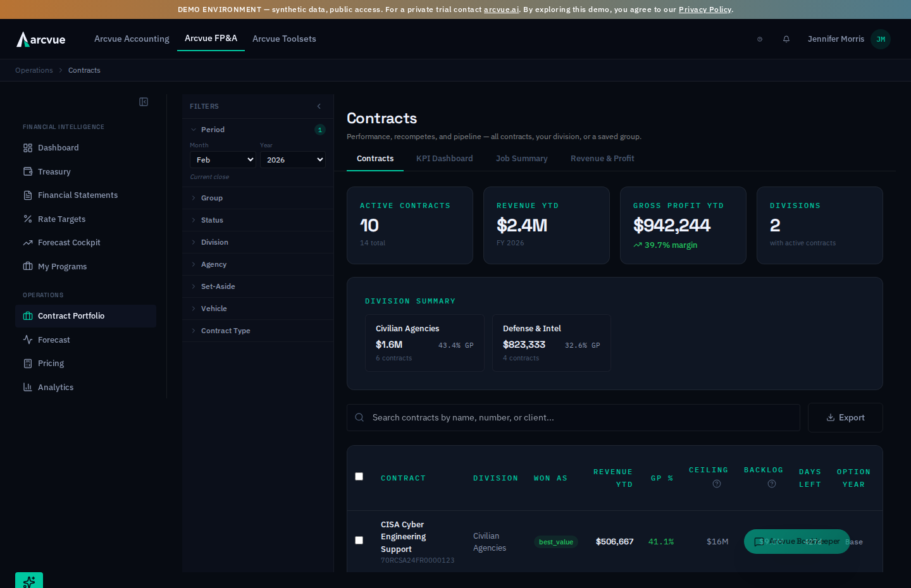Open the Defense & Intel division card
Viewport: 911px width, 588px height.
tap(552, 343)
